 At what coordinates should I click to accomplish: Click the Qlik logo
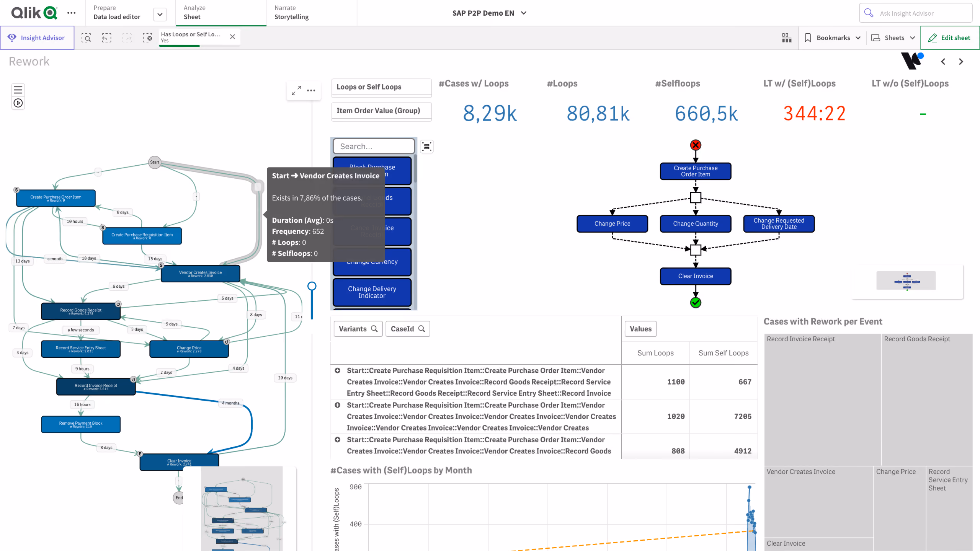34,13
